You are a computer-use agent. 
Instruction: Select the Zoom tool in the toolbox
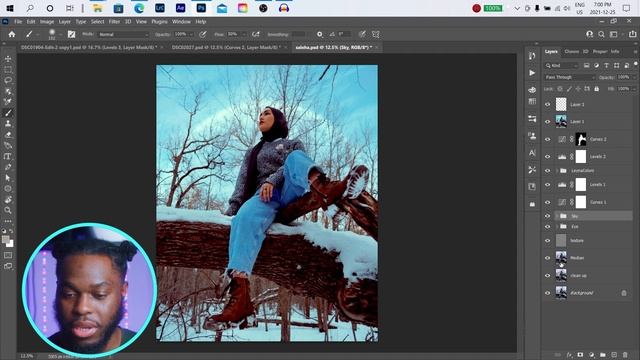8,210
